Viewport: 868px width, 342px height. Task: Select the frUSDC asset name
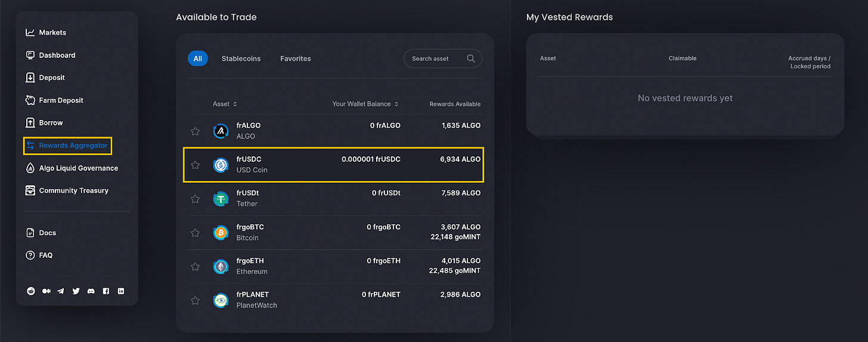click(x=249, y=159)
